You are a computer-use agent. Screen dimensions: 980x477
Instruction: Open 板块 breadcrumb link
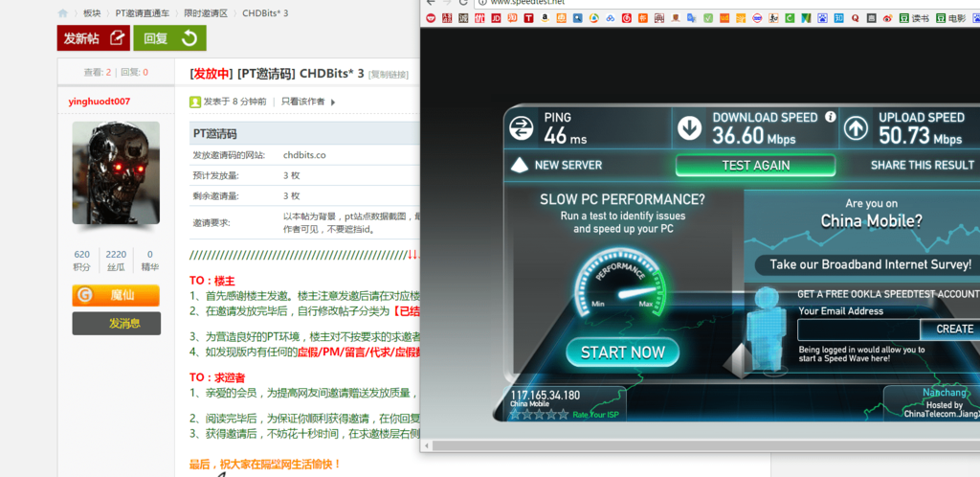pos(92,13)
